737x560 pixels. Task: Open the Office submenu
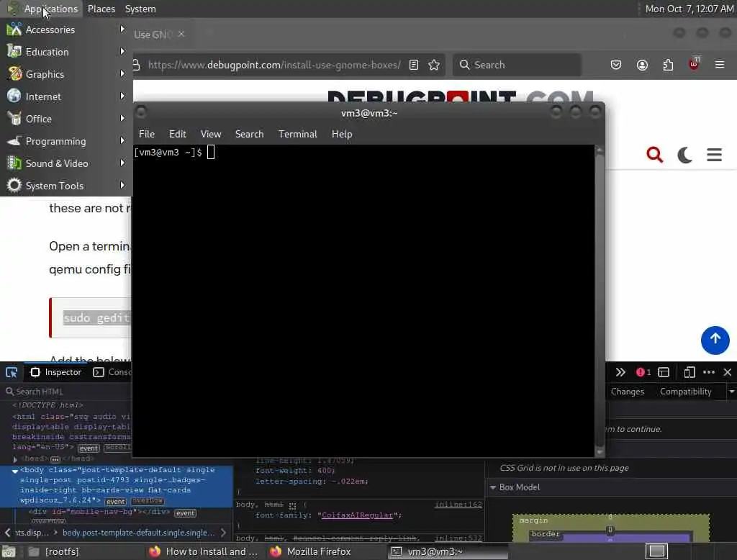(65, 119)
